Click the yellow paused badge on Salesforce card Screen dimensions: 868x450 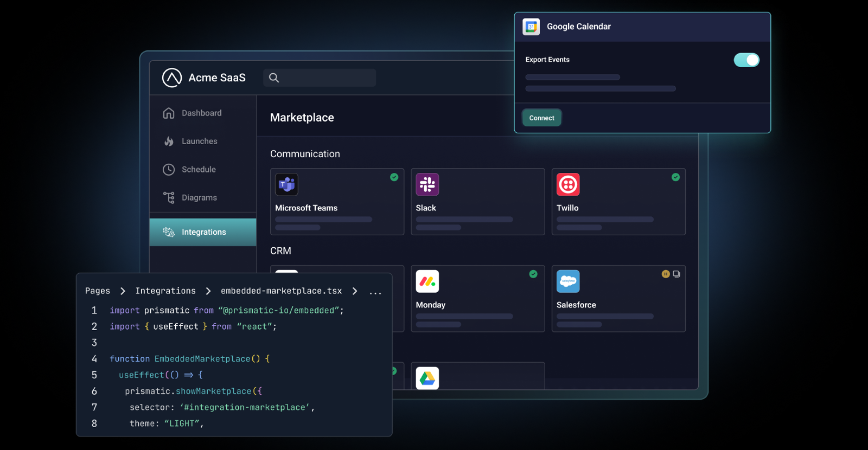[666, 274]
